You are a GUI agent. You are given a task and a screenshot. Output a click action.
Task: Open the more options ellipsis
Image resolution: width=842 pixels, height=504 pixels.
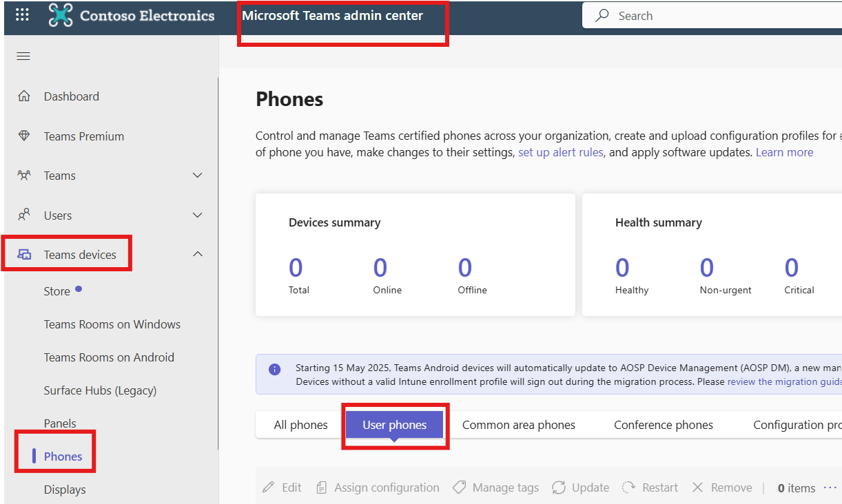(830, 487)
